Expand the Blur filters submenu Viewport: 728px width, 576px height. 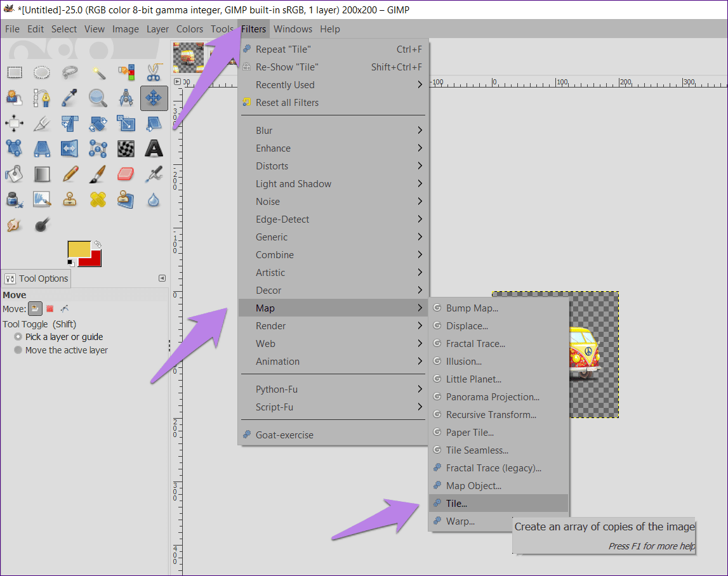333,131
